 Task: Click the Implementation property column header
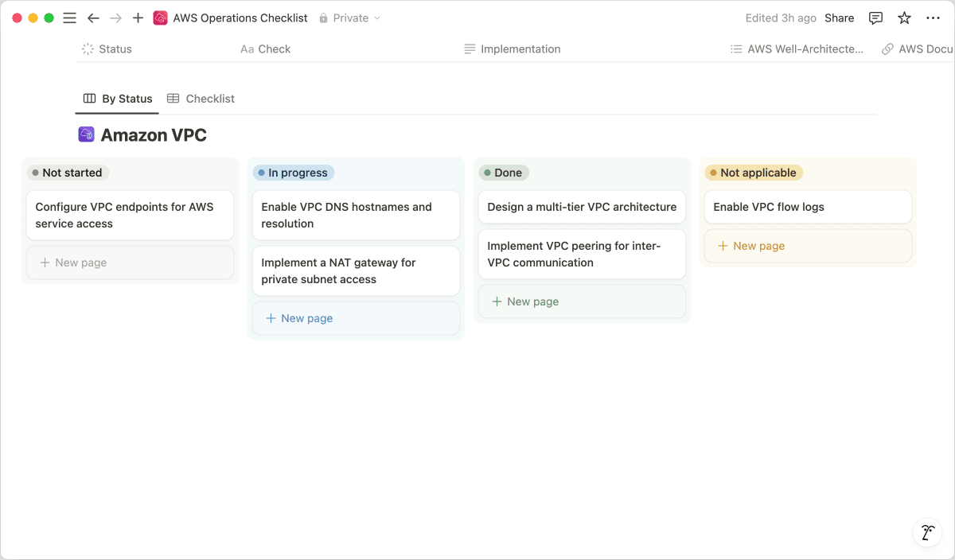(x=513, y=49)
